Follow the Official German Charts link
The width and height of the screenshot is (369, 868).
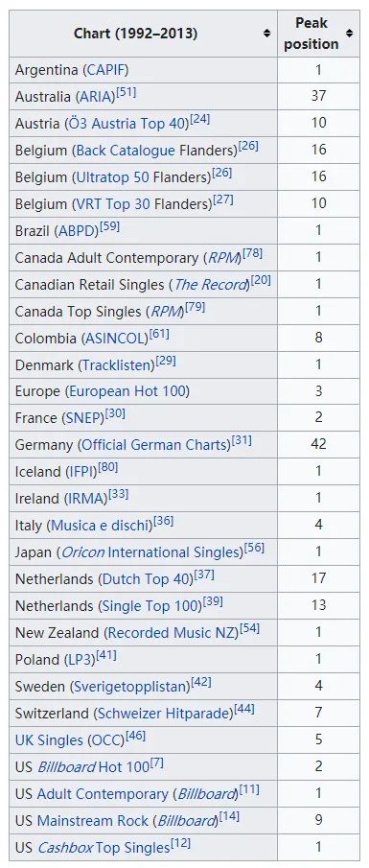(154, 445)
